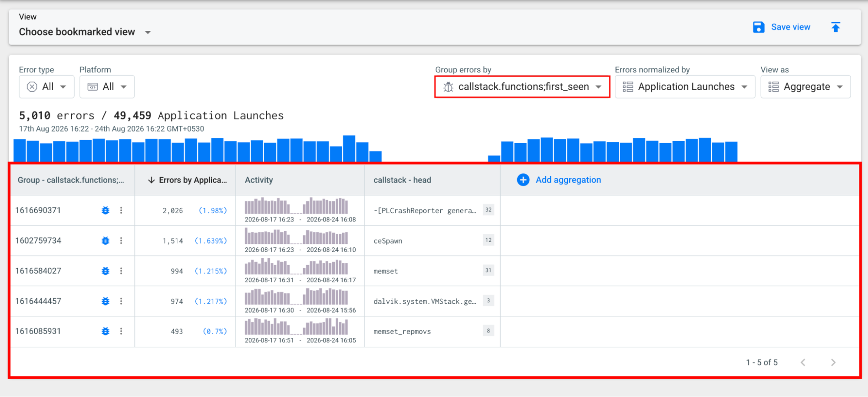Click the blue plus icon for Add aggregation
This screenshot has height=397, width=868.
coord(523,180)
